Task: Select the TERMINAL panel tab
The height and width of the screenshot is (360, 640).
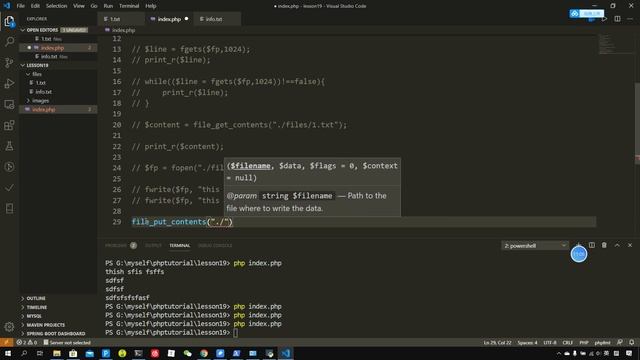Action: click(180, 245)
